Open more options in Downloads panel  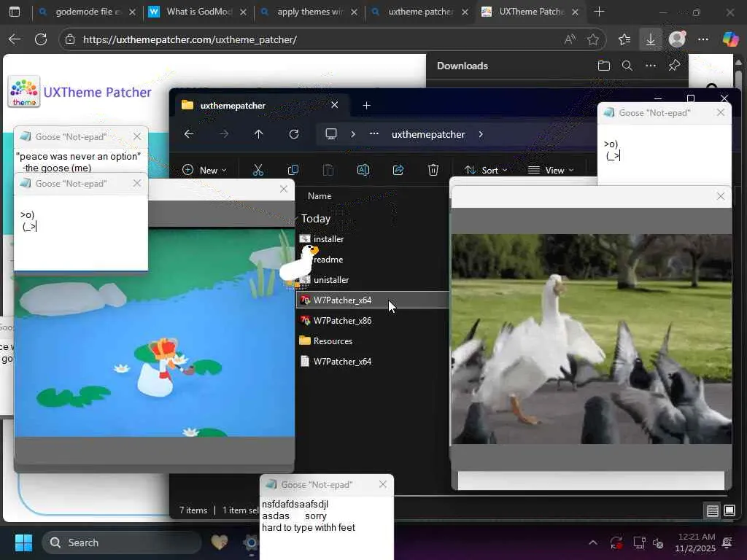(651, 66)
